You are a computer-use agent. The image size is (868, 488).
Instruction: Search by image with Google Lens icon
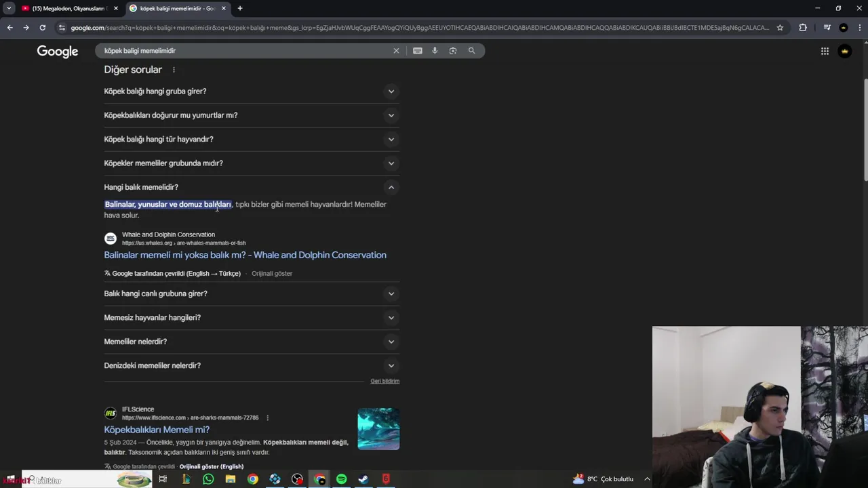pos(453,51)
